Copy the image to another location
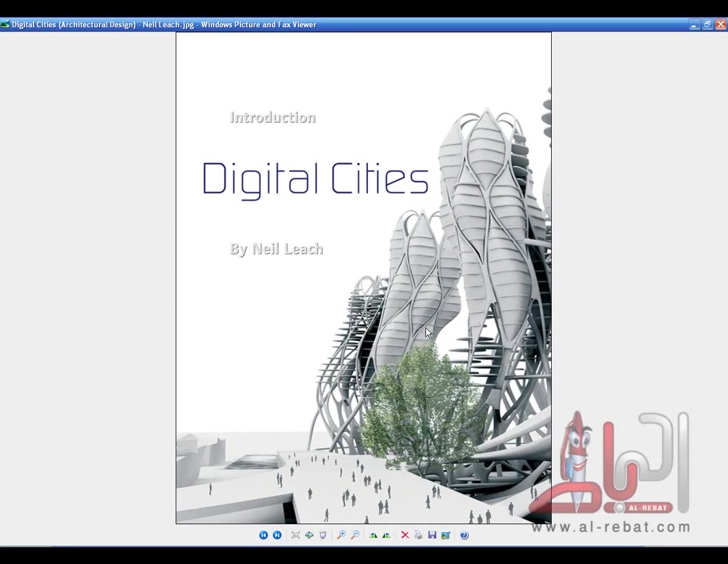This screenshot has height=564, width=728. [431, 535]
